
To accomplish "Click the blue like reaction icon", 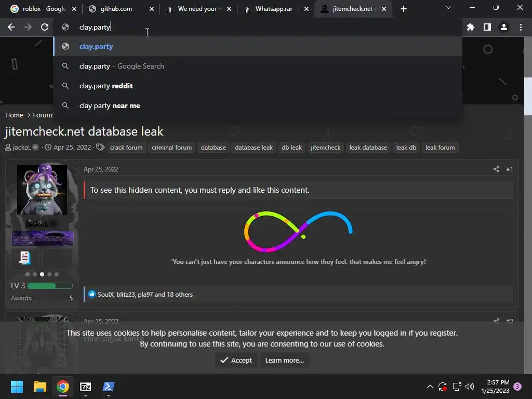I will 92,294.
